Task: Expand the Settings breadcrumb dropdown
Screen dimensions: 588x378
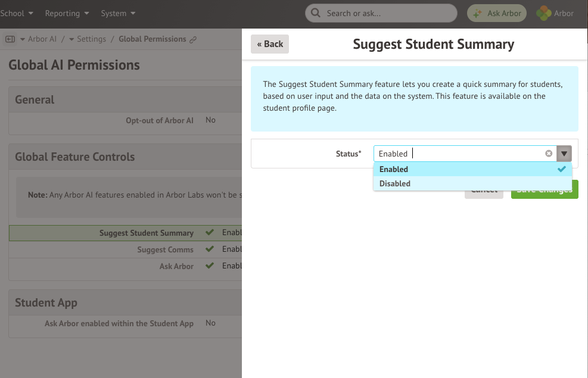Action: pos(87,39)
